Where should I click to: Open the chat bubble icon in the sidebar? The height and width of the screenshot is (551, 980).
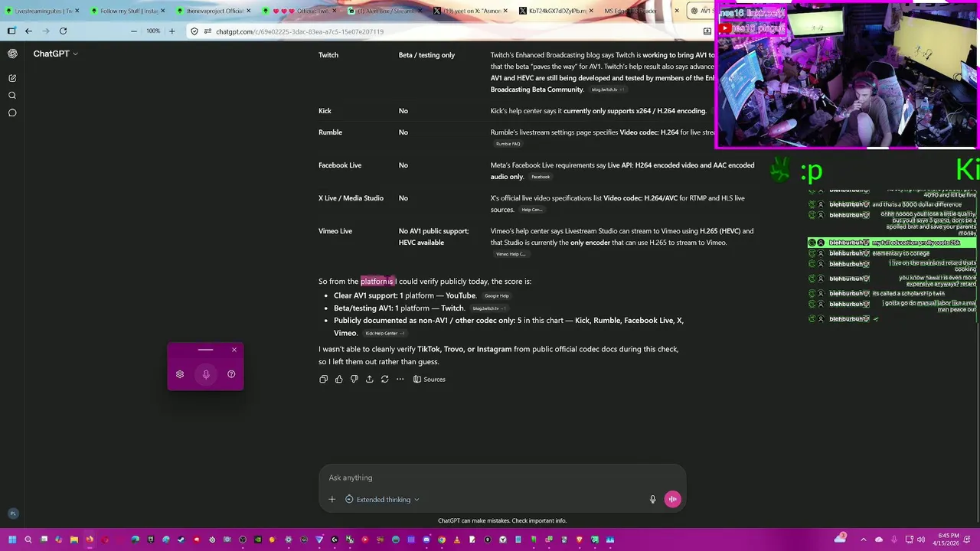click(x=12, y=113)
